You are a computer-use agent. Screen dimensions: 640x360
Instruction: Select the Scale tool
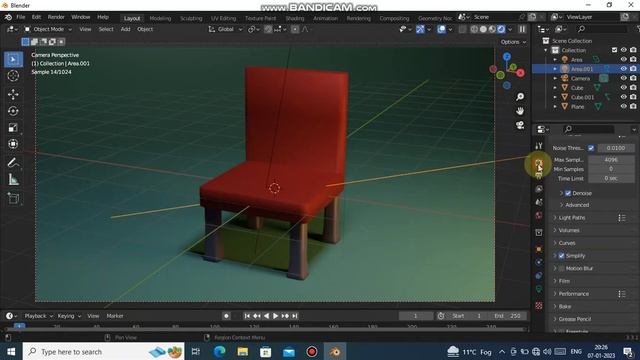coord(13,128)
